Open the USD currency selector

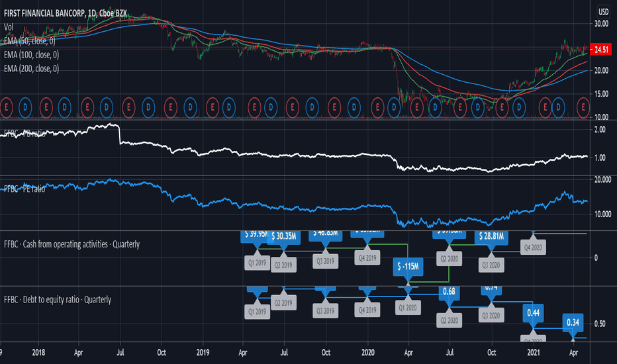click(604, 11)
